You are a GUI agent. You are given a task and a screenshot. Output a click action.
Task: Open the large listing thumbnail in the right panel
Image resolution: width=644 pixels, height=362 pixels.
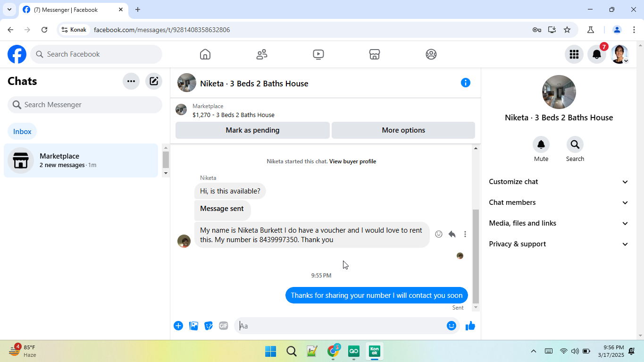559,92
